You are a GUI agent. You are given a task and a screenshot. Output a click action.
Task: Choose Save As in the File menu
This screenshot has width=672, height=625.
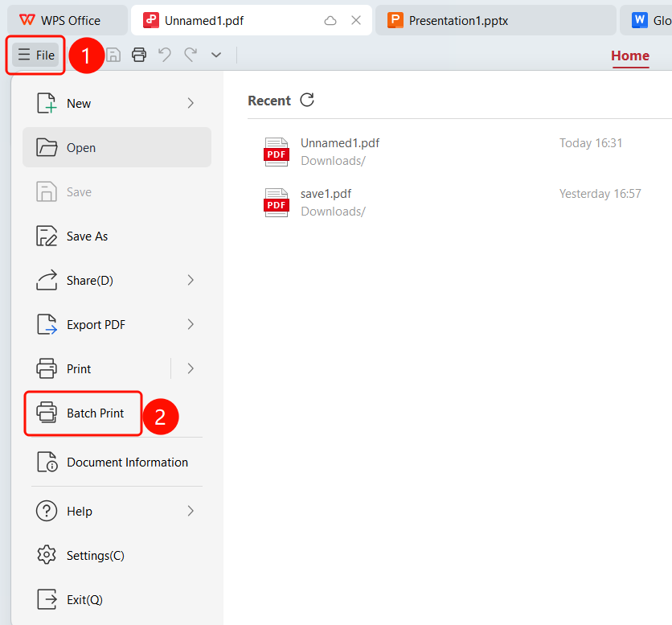(x=117, y=236)
